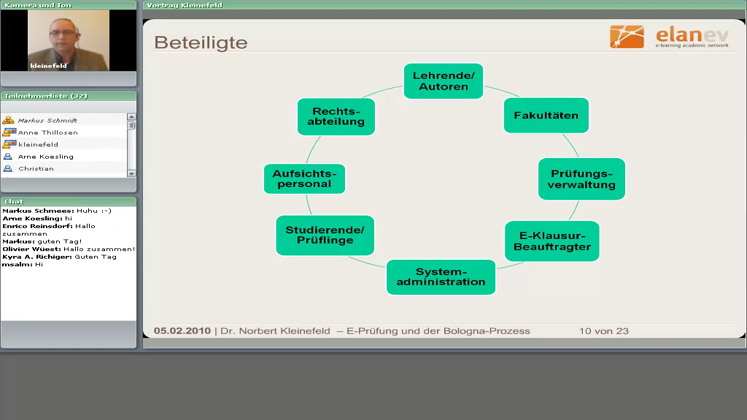Viewport: 747px width, 420px height.
Task: Click the presenter icon beside Anne Thillosen
Action: 9,132
